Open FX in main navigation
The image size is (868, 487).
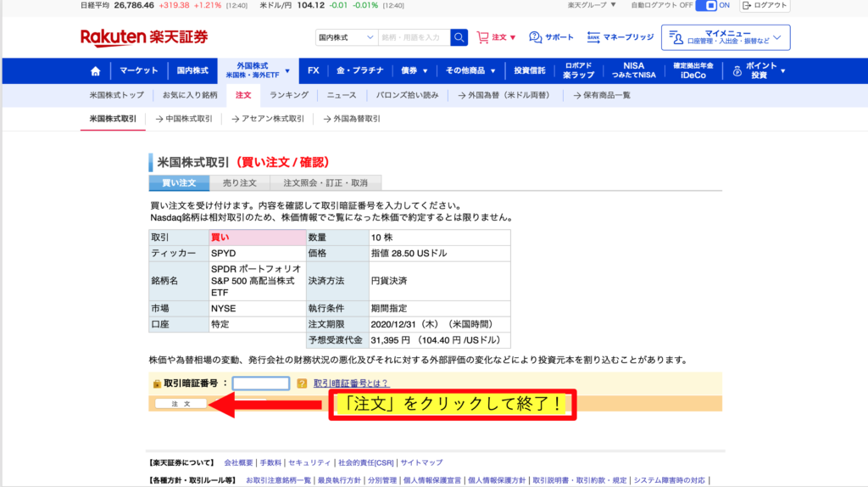pyautogui.click(x=314, y=70)
